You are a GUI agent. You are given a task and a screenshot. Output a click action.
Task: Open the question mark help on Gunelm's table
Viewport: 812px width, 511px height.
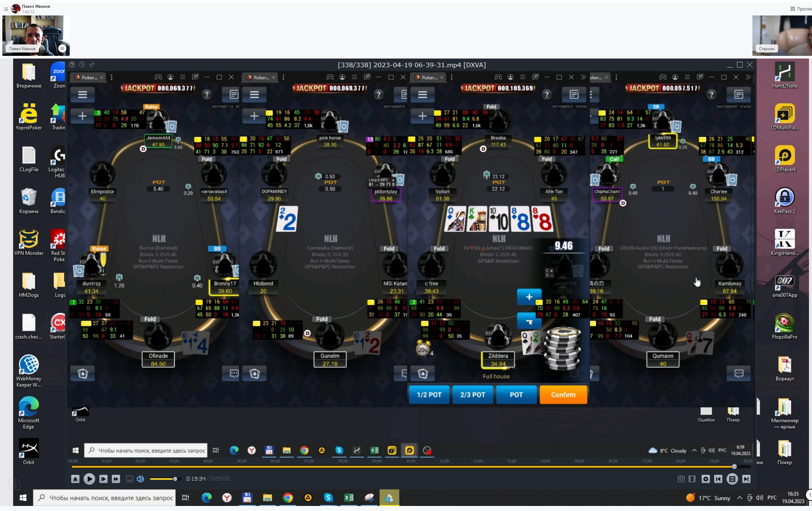coord(378,95)
